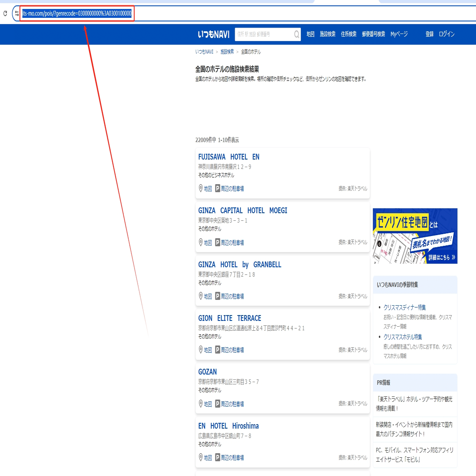476x476 pixels.
Task: Click parking icon for EN HOTEL Hiroshima
Action: pos(218,458)
